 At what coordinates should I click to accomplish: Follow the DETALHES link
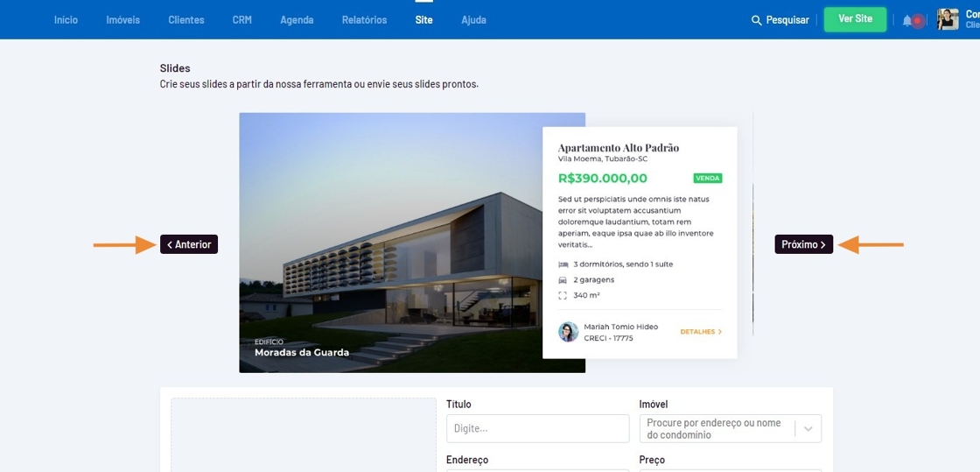coord(700,332)
